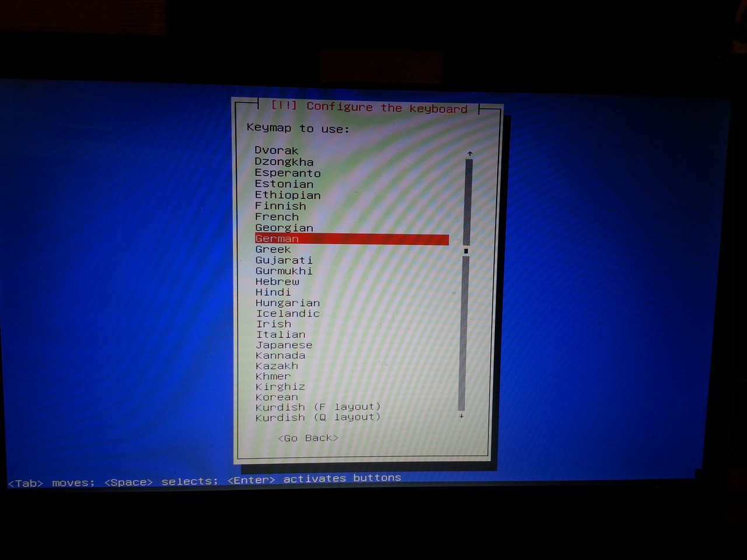747x560 pixels.
Task: Select Icelandic from the list
Action: click(x=288, y=314)
